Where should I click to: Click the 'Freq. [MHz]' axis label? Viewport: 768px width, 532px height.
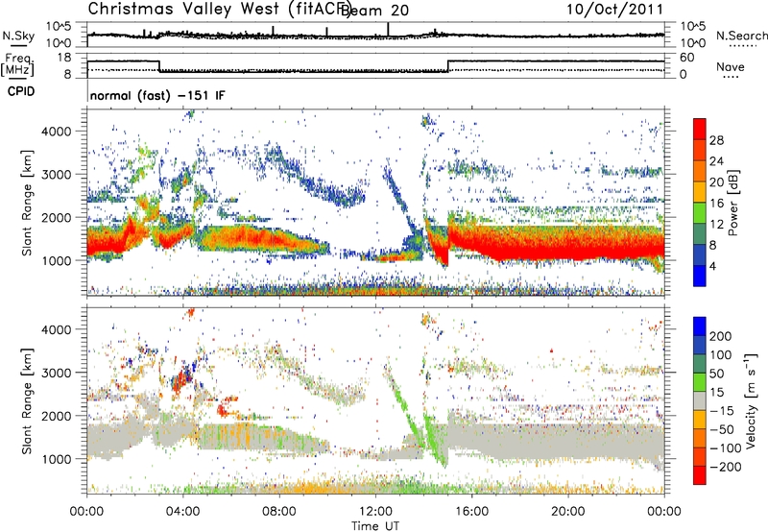[18, 65]
